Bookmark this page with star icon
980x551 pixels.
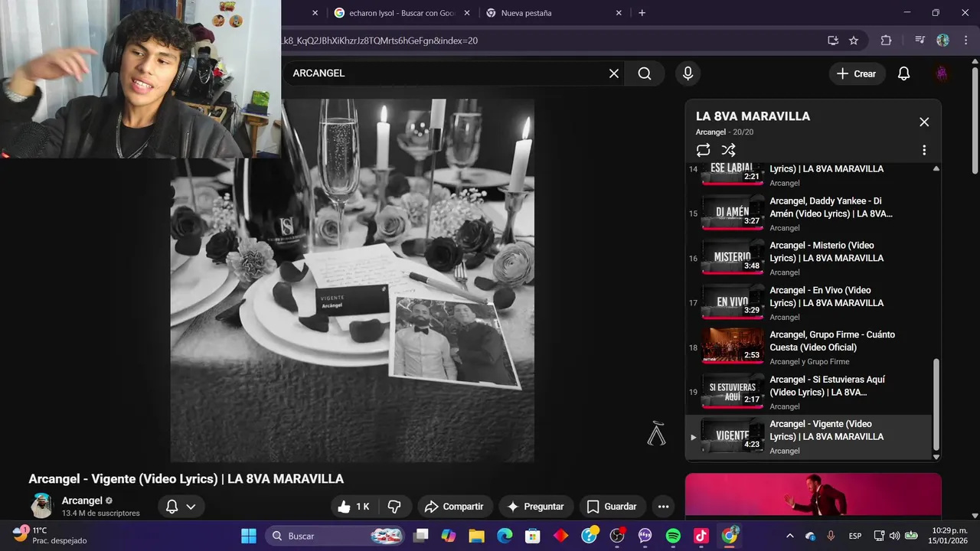pyautogui.click(x=854, y=41)
